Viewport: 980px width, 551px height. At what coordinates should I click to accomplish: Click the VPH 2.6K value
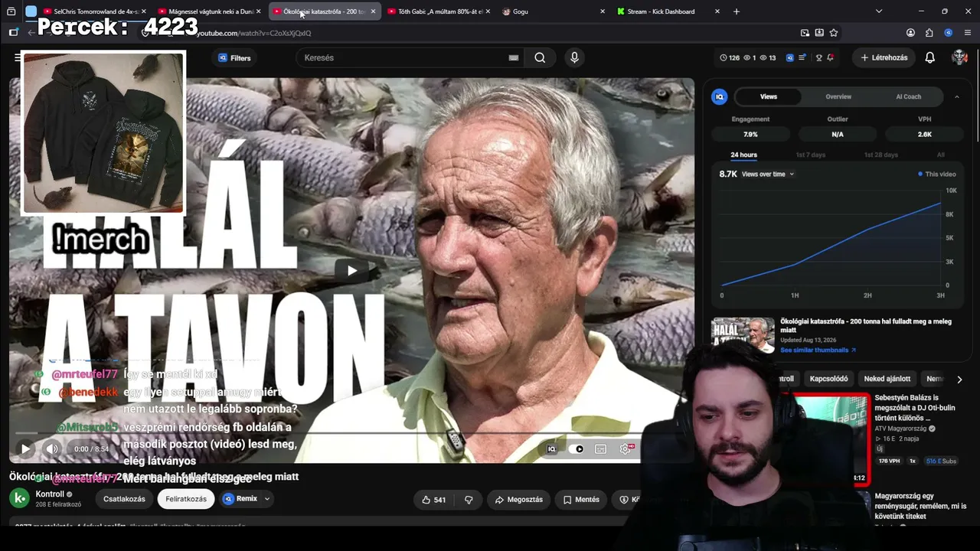pyautogui.click(x=925, y=134)
